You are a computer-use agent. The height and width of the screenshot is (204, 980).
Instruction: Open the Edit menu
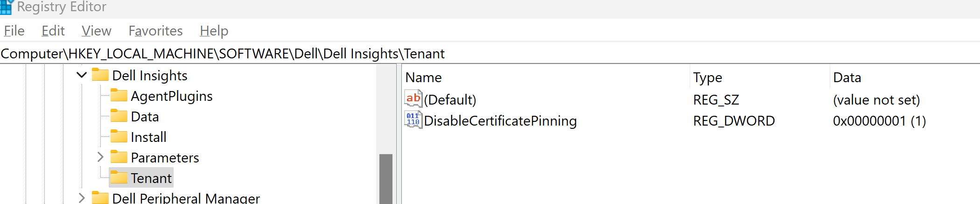(53, 31)
